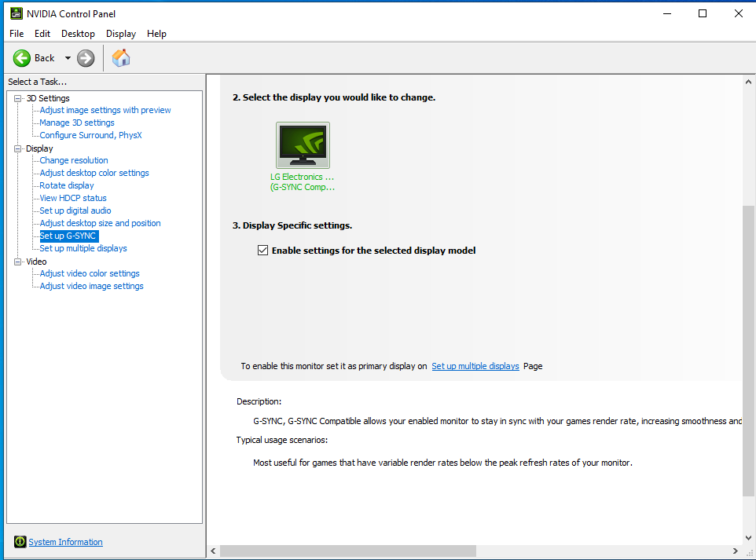Click the Set up multiple displays hyperlink
Image resolution: width=756 pixels, height=560 pixels.
(475, 366)
